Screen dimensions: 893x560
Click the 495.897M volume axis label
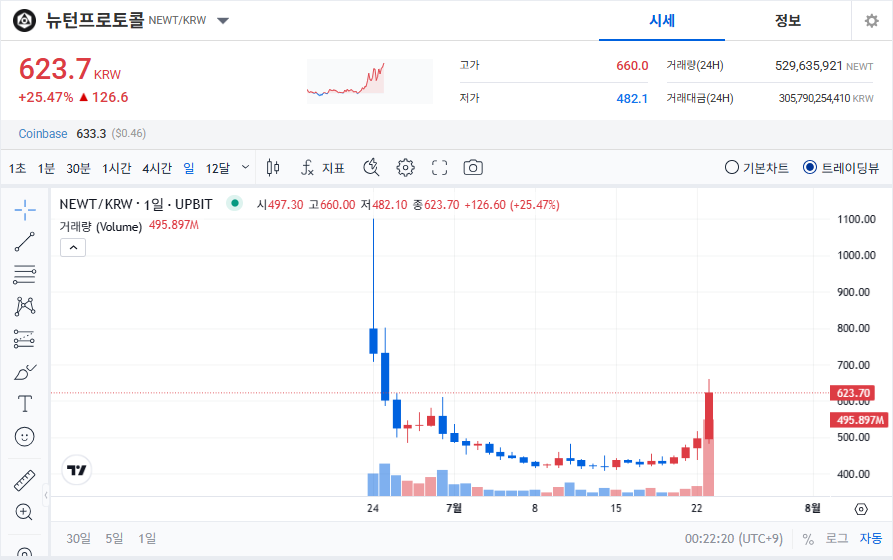point(859,420)
